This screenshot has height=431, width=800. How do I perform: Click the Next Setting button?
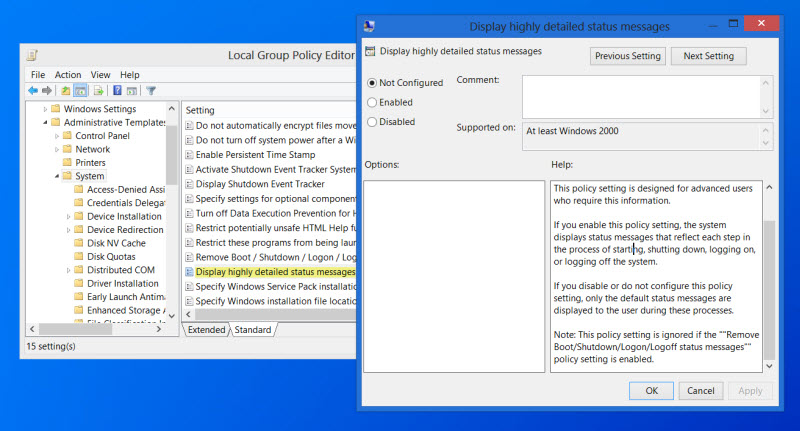708,56
